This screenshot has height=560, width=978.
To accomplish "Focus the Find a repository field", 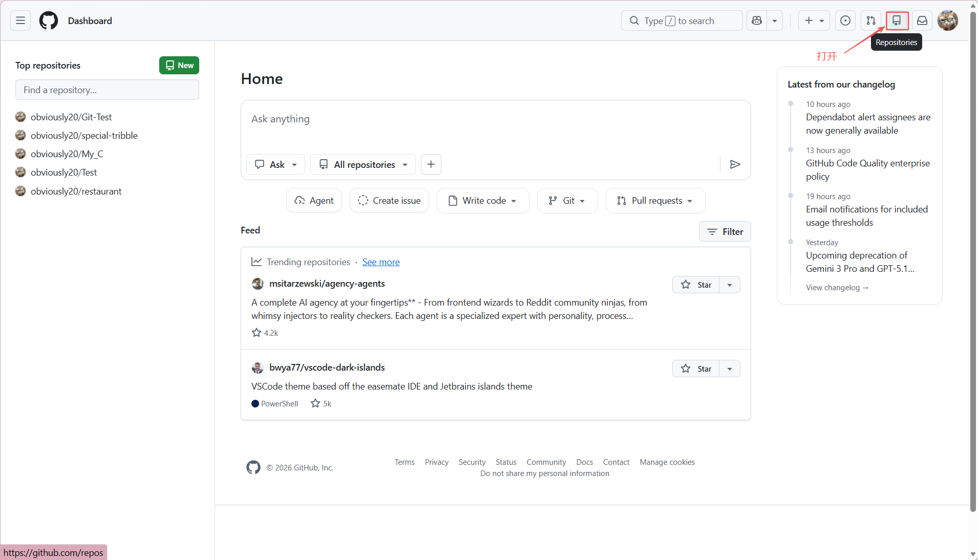I will pyautogui.click(x=107, y=90).
